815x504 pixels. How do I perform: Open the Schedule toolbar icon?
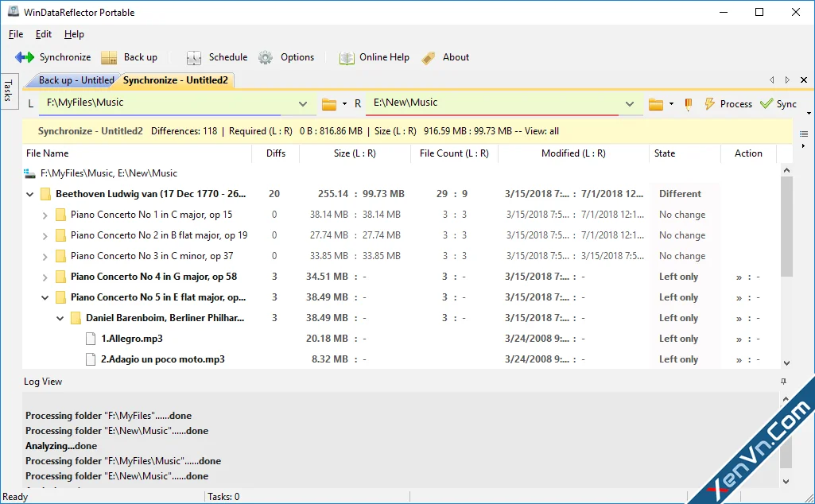click(194, 57)
